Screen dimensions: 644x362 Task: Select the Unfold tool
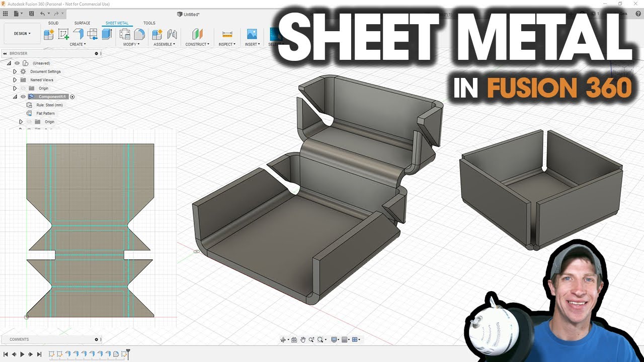point(92,34)
